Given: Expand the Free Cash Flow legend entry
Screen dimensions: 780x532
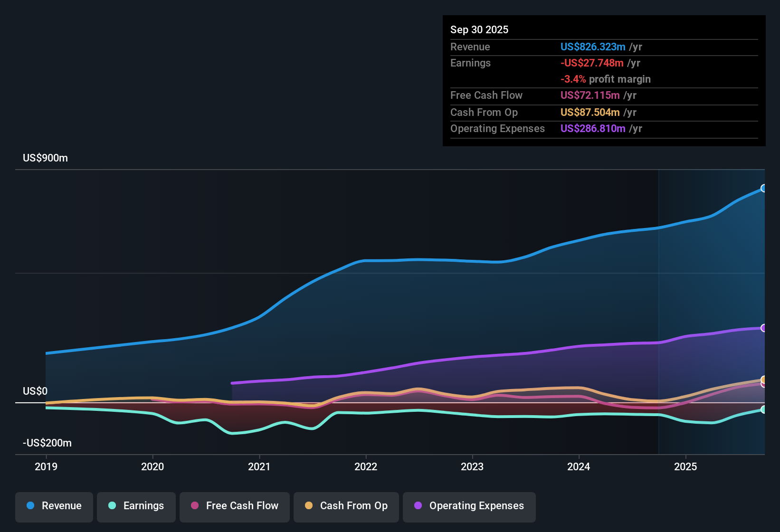Looking at the screenshot, I should point(234,506).
